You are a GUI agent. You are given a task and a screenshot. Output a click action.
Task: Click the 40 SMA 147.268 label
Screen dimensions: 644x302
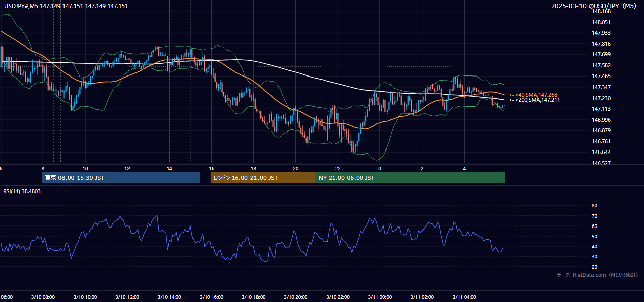(533, 95)
